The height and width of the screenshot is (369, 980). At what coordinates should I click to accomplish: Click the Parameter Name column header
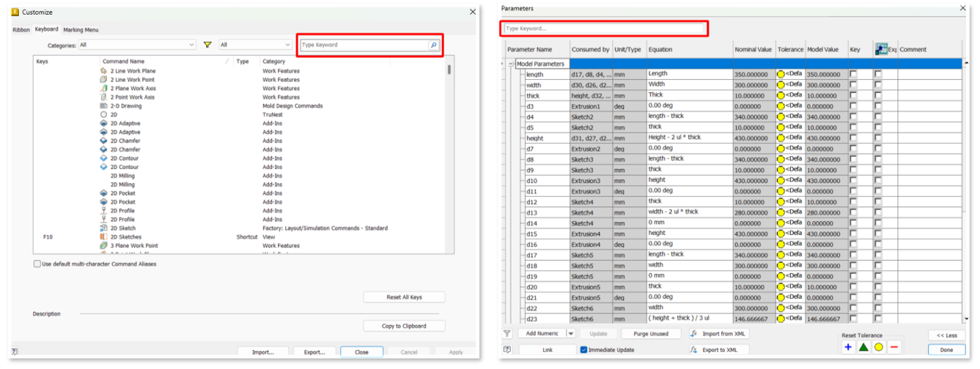537,49
